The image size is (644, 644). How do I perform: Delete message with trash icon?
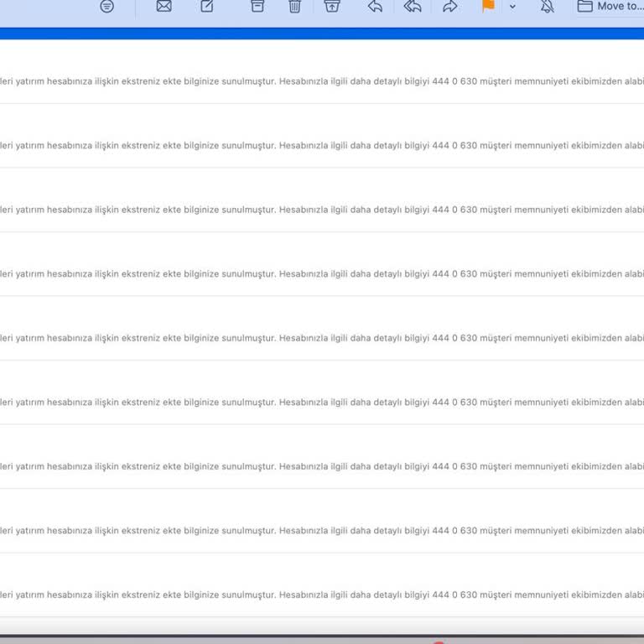294,6
